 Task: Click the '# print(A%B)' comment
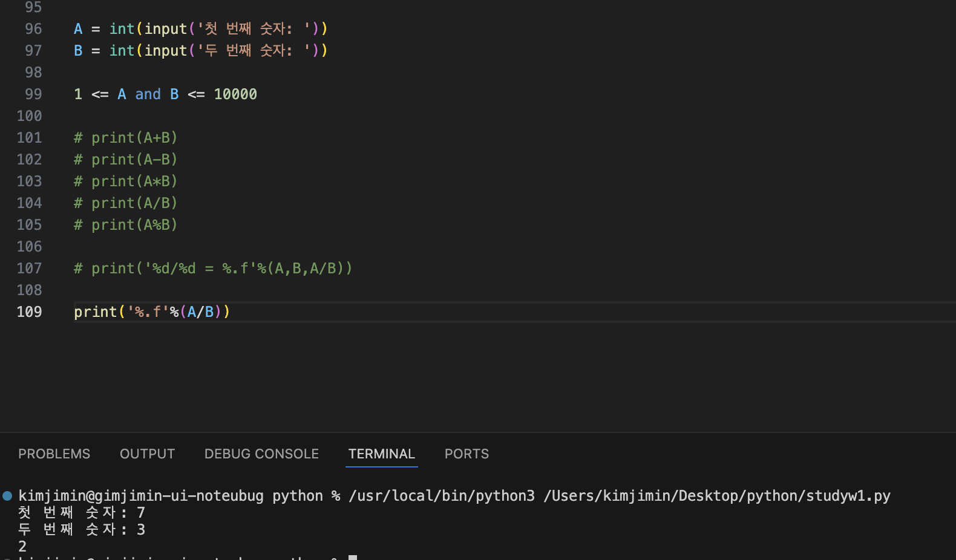coord(125,224)
